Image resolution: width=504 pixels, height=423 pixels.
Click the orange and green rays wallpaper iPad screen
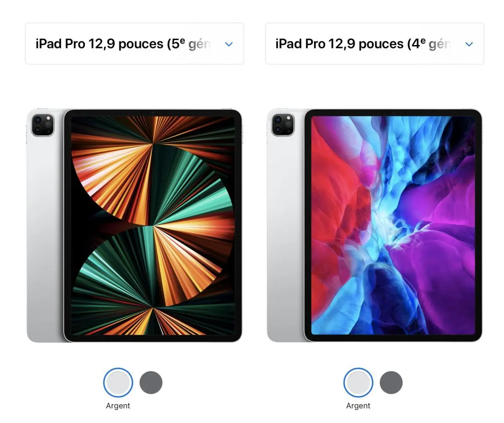153,225
